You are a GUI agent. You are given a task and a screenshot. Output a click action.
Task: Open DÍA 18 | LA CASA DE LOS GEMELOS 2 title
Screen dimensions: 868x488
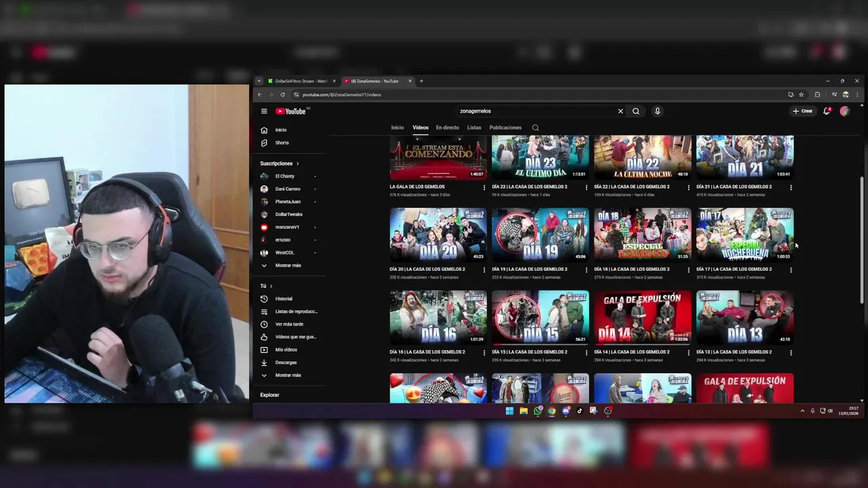[631, 269]
